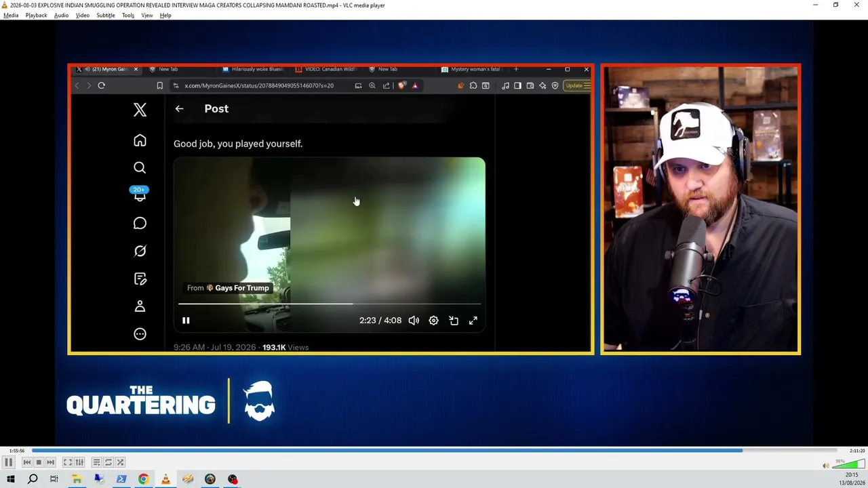The height and width of the screenshot is (488, 868).
Task: Open Google Chrome from the taskbar
Action: coord(144,479)
